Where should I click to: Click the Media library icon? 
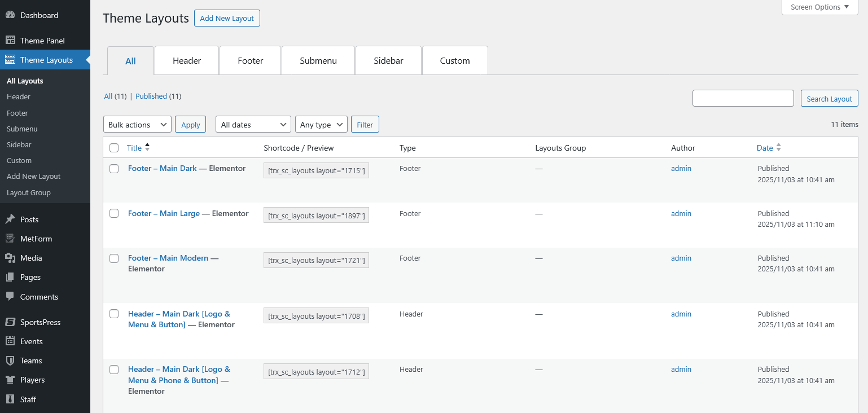tap(10, 258)
